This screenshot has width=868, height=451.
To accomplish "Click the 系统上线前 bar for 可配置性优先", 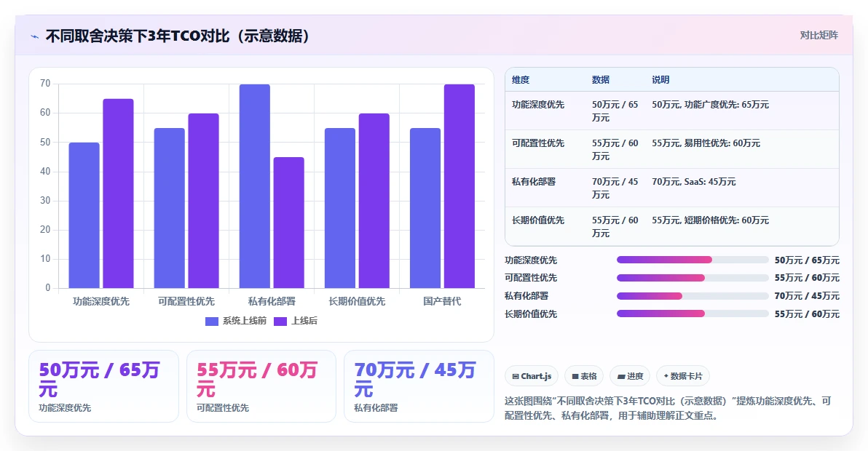I will [170, 208].
